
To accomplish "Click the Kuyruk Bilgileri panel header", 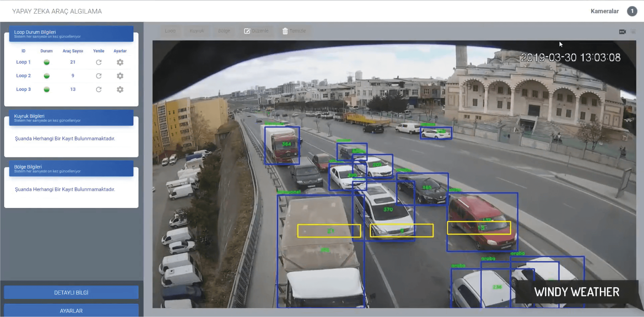I will pos(71,118).
